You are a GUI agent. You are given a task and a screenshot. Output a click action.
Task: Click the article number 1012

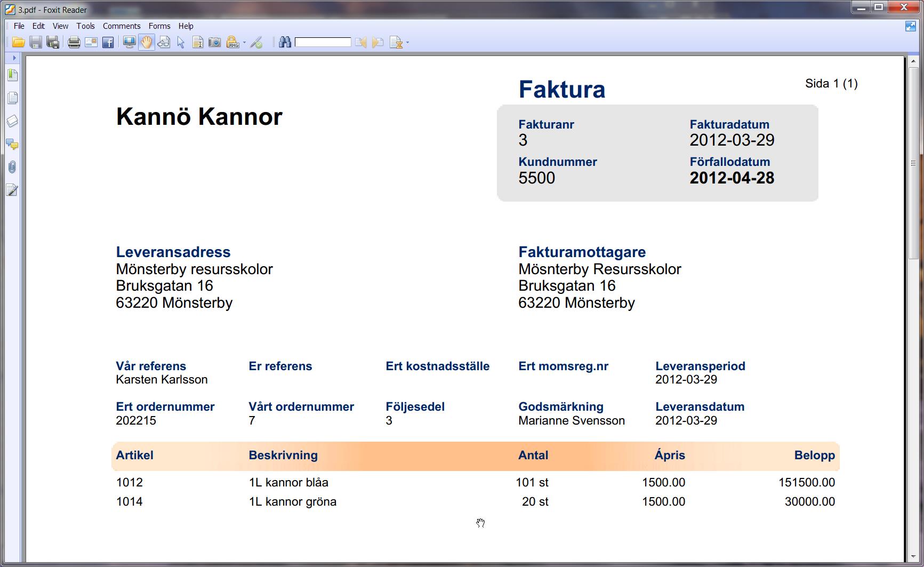point(130,482)
